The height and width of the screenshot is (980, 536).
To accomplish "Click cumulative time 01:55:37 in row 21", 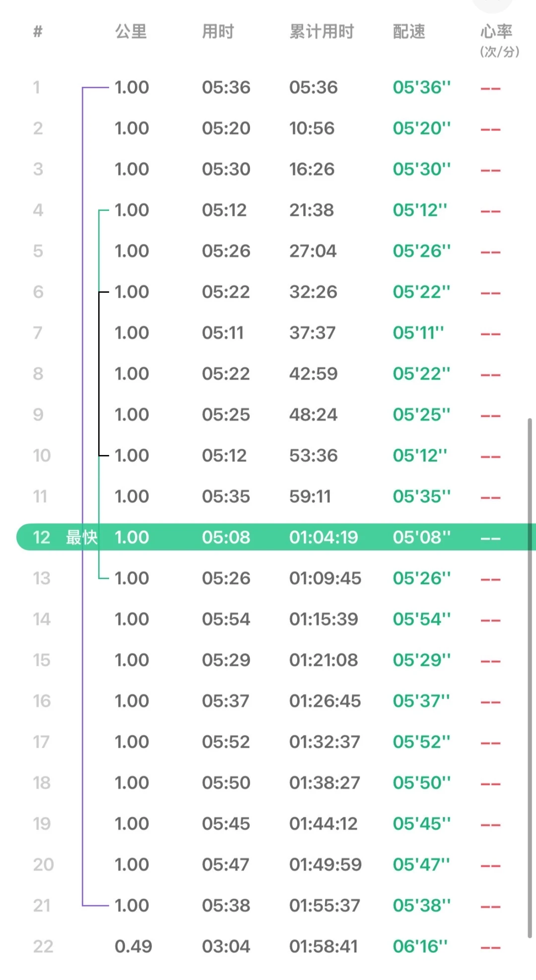I will pos(325,906).
